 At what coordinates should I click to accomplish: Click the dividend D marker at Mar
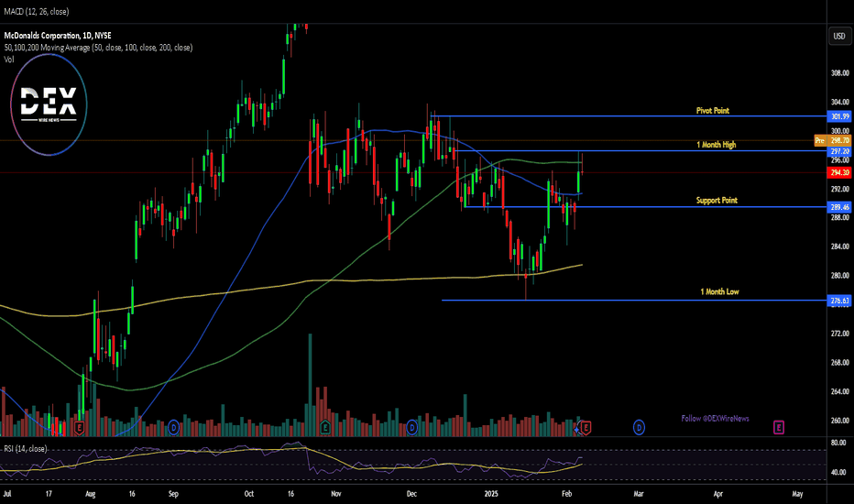click(639, 428)
